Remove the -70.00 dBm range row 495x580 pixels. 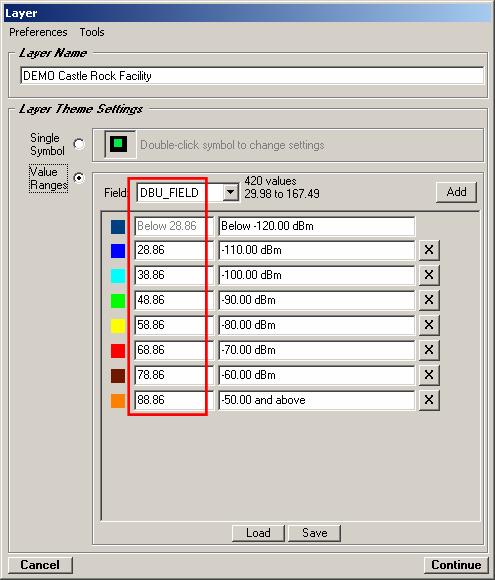click(x=429, y=350)
